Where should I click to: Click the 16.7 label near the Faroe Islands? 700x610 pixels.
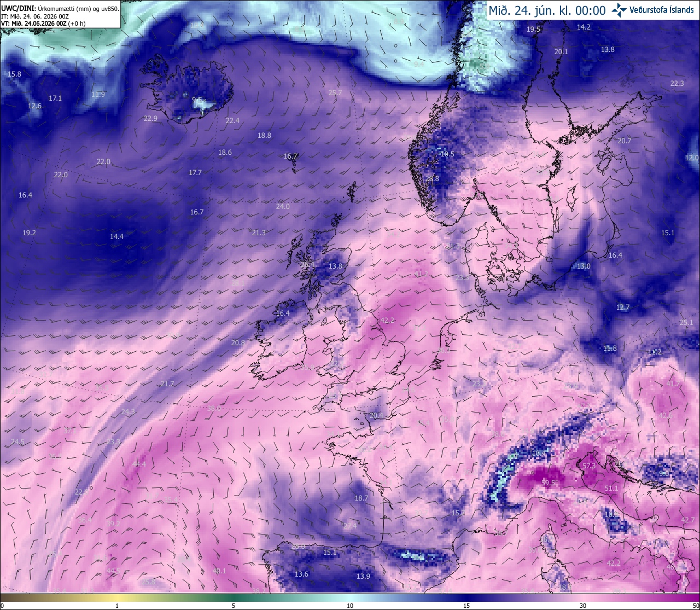pyautogui.click(x=290, y=156)
